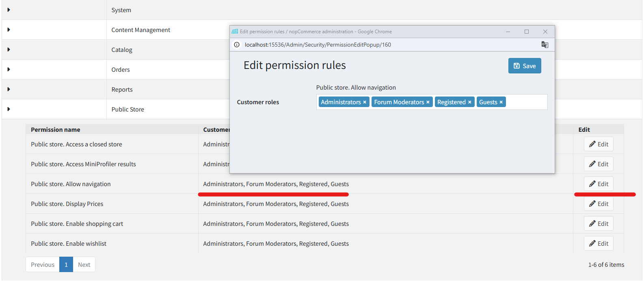Expand the Reports permission category

(x=9, y=89)
